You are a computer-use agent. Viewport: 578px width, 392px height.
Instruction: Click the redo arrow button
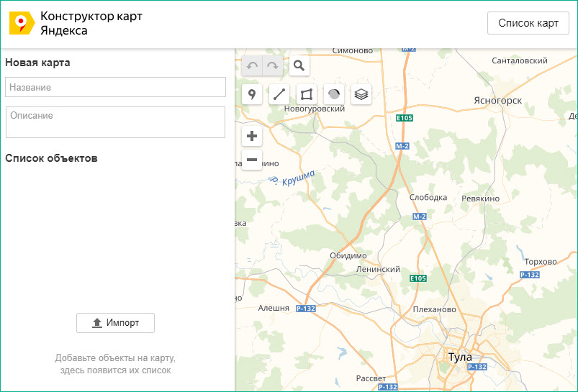pyautogui.click(x=273, y=66)
